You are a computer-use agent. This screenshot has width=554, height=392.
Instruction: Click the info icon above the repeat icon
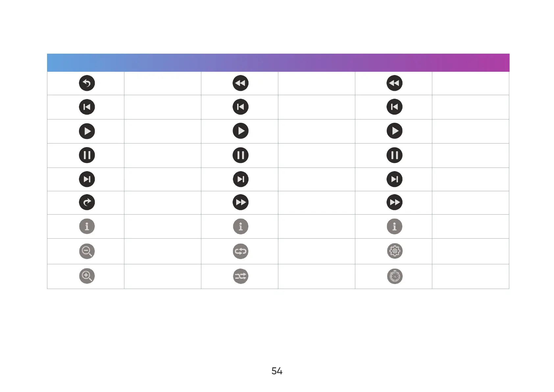[240, 226]
